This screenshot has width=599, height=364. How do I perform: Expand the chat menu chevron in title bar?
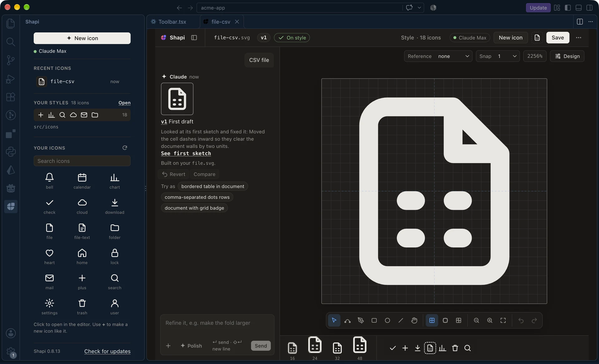[x=419, y=8]
